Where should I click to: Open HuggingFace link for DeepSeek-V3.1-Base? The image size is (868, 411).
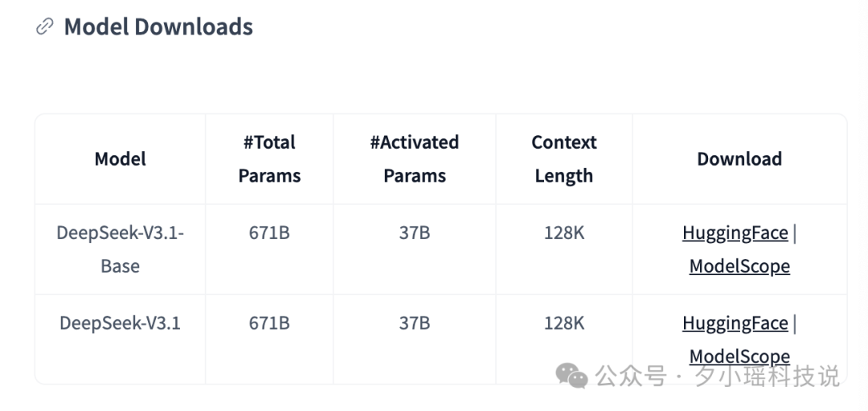(x=735, y=232)
